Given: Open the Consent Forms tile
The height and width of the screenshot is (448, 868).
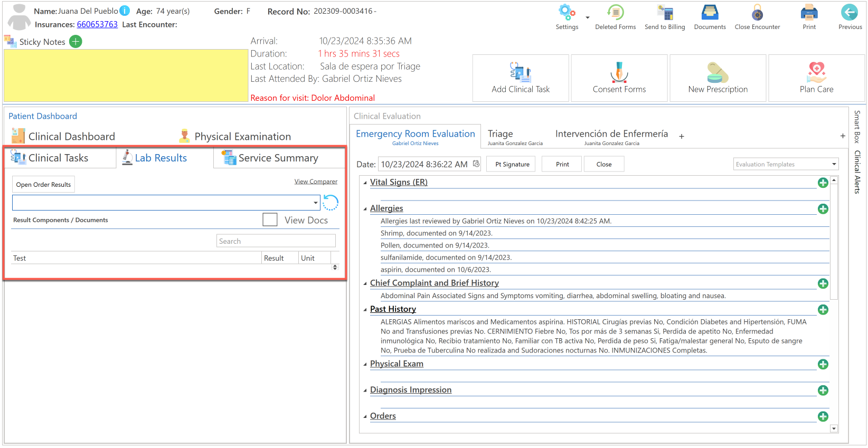Looking at the screenshot, I should click(x=619, y=78).
